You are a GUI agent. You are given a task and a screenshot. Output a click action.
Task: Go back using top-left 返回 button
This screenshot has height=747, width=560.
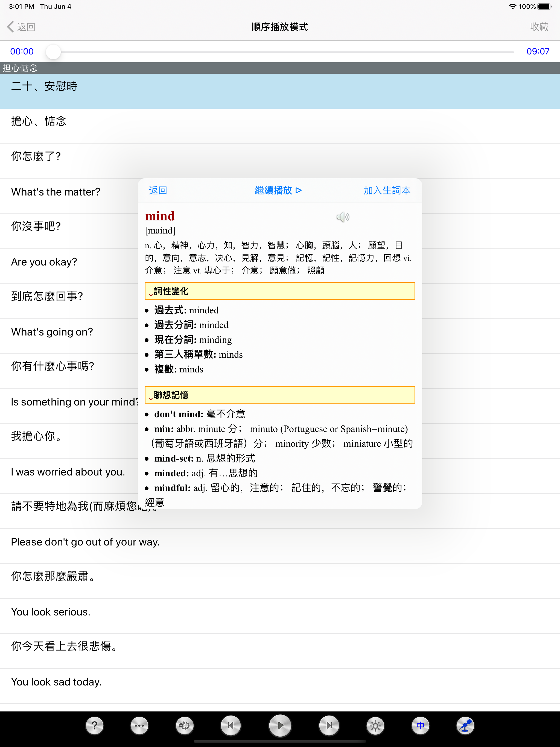point(21,27)
